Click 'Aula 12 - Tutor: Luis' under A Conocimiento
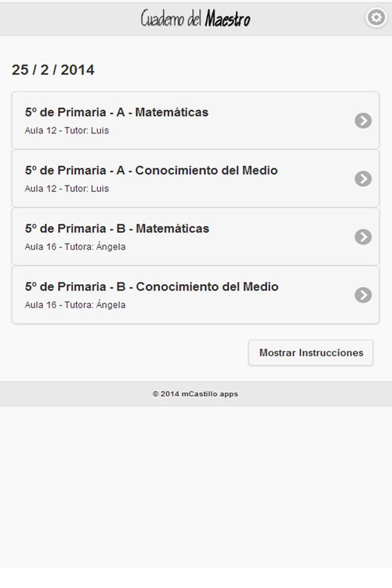Image resolution: width=392 pixels, height=588 pixels. coord(67,189)
